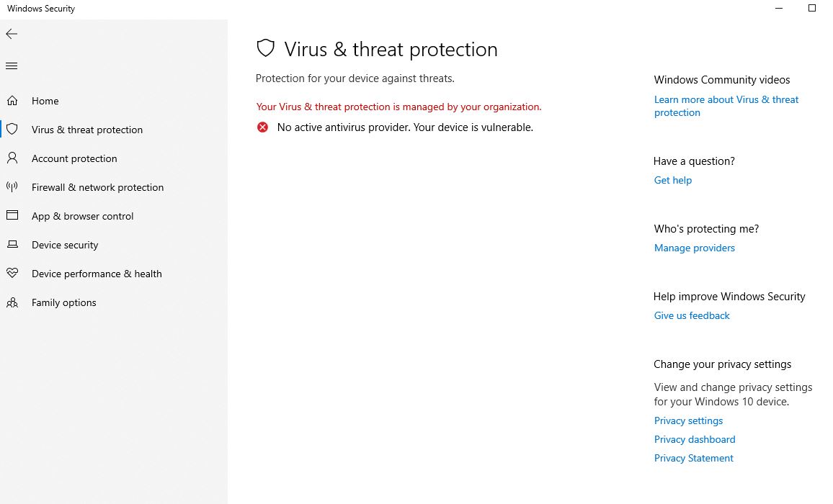The image size is (833, 504).
Task: Click the Device security laptop icon
Action: (12, 245)
